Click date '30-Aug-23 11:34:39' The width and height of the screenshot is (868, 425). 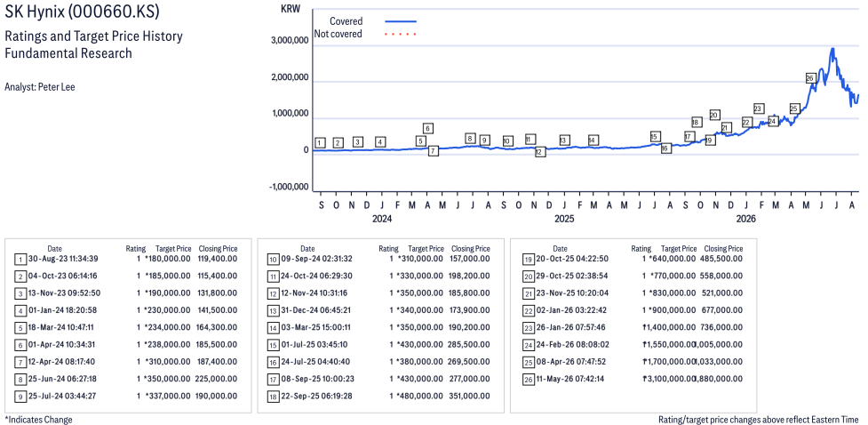point(64,259)
